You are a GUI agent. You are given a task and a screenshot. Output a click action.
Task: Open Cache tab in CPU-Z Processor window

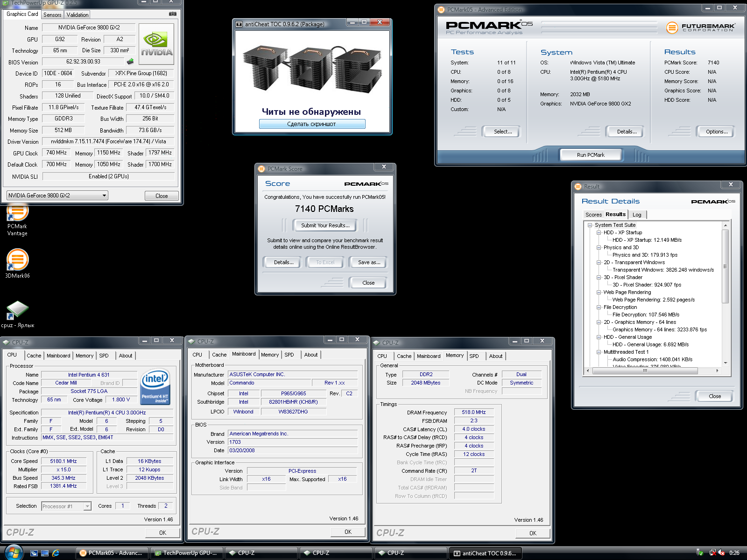(34, 356)
